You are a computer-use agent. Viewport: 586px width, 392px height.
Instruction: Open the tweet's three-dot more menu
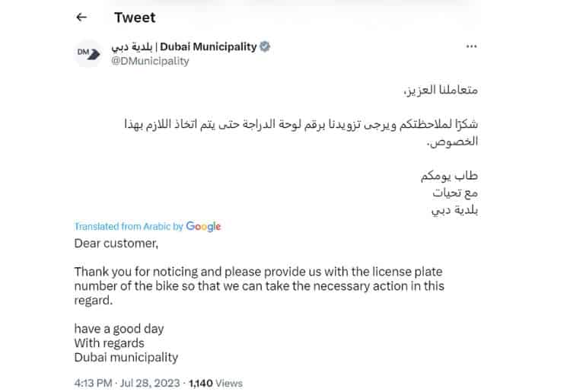tap(471, 47)
